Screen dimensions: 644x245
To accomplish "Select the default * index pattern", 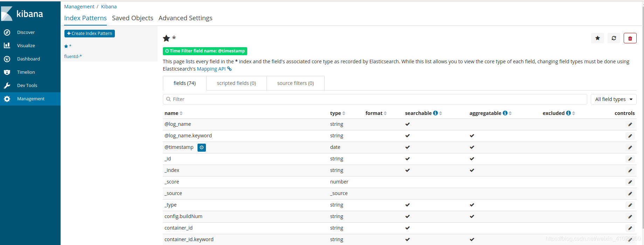I will point(68,46).
